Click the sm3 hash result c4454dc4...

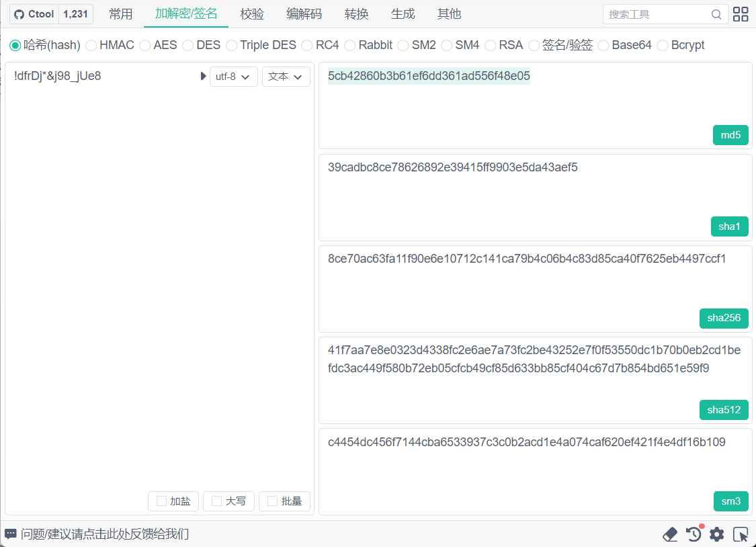coord(526,442)
